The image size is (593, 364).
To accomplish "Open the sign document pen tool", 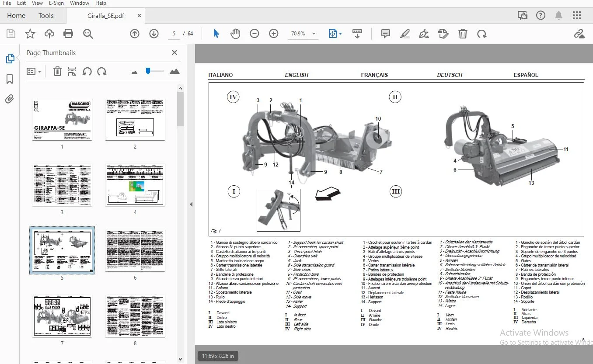I will 424,34.
